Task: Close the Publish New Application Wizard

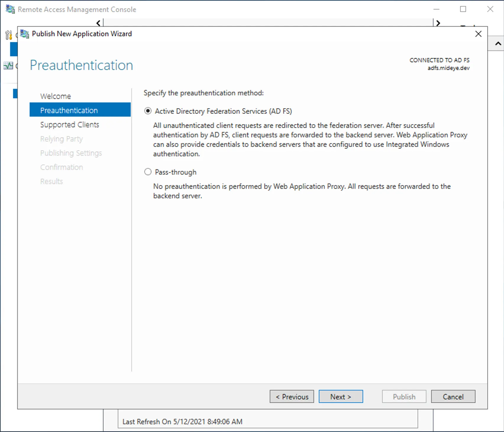Action: click(478, 34)
